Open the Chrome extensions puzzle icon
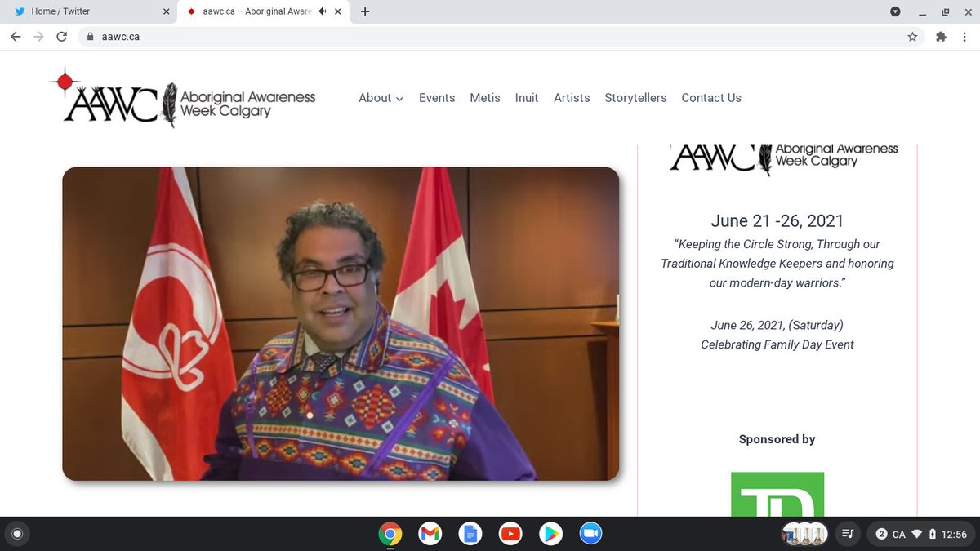Screen dimensions: 980x551 [x=942, y=37]
